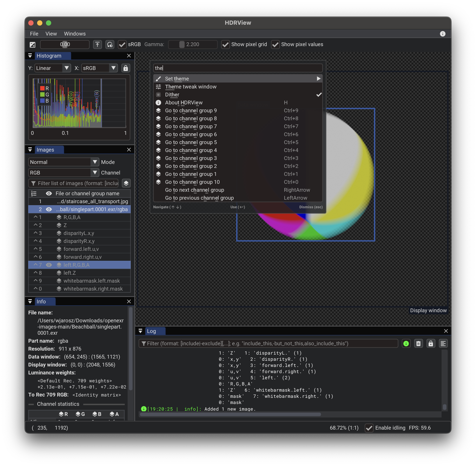Click the normalize exposure arrow icon

coord(97,45)
